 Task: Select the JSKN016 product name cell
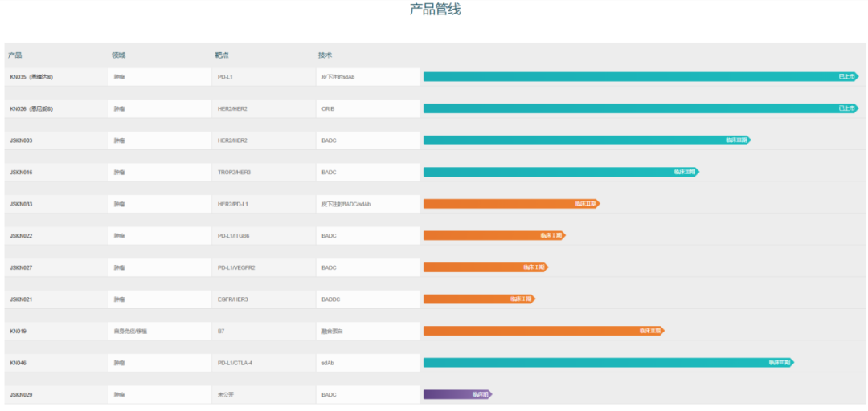[x=56, y=173]
